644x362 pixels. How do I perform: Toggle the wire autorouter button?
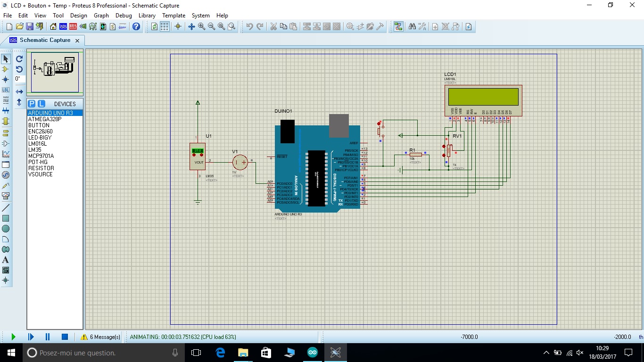click(398, 26)
